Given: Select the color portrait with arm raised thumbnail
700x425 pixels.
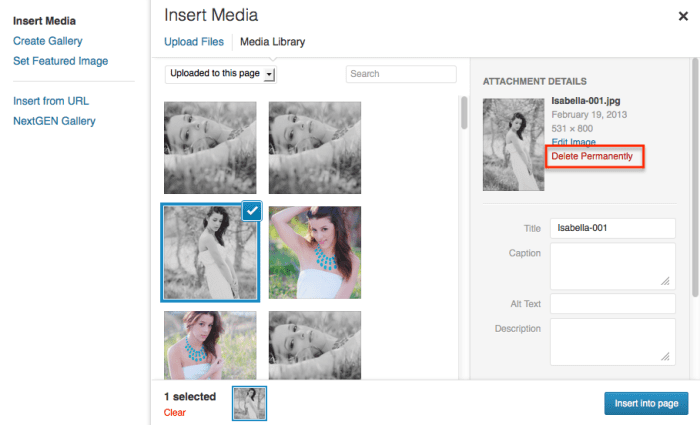Looking at the screenshot, I should [x=315, y=252].
